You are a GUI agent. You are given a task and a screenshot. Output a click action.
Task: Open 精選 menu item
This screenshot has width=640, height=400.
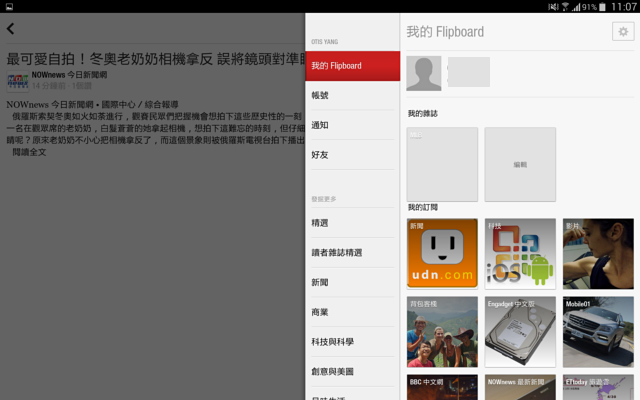(353, 223)
